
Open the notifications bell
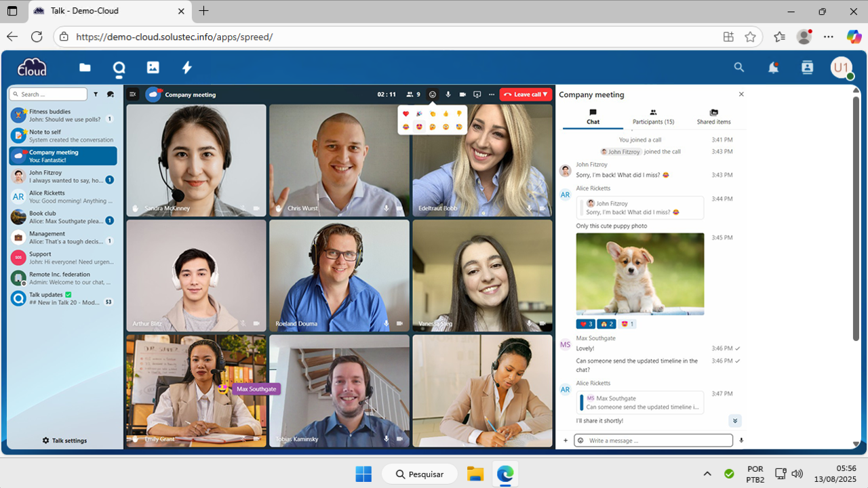tap(773, 67)
